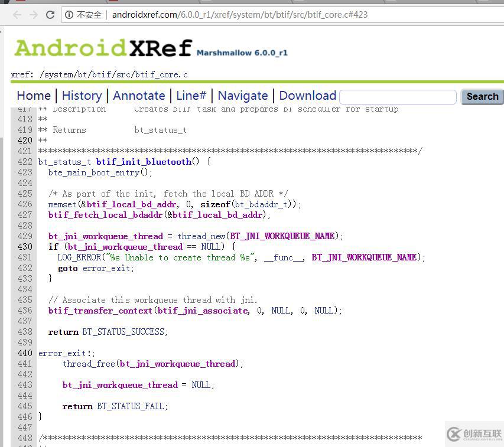
Task: Open the Annotate menu link
Action: click(x=139, y=96)
